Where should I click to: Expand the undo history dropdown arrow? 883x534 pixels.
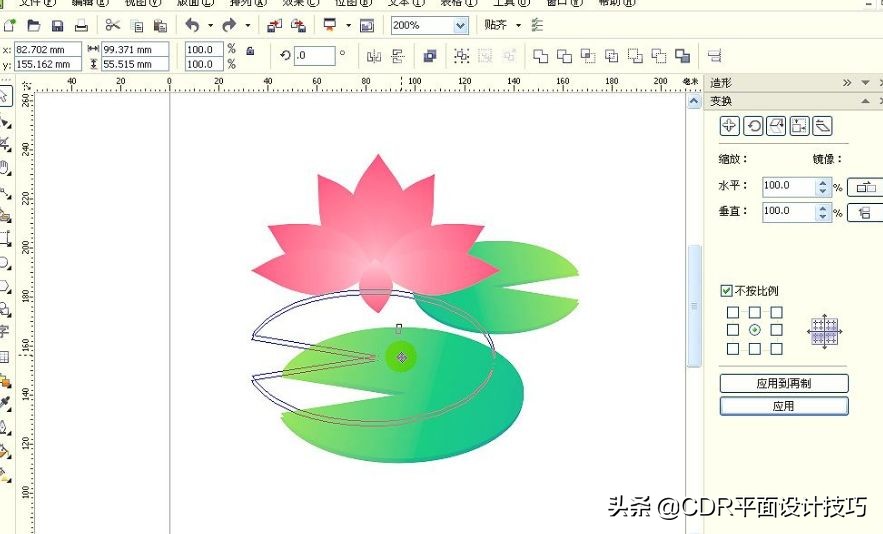210,25
